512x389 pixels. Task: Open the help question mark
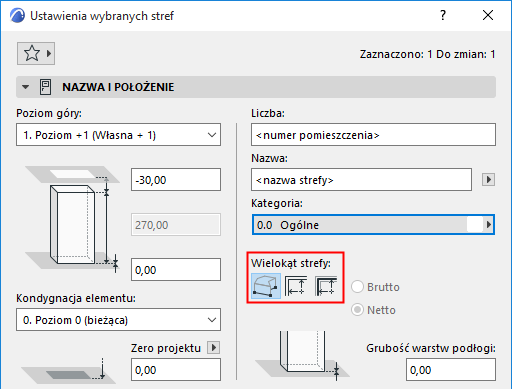(x=443, y=15)
